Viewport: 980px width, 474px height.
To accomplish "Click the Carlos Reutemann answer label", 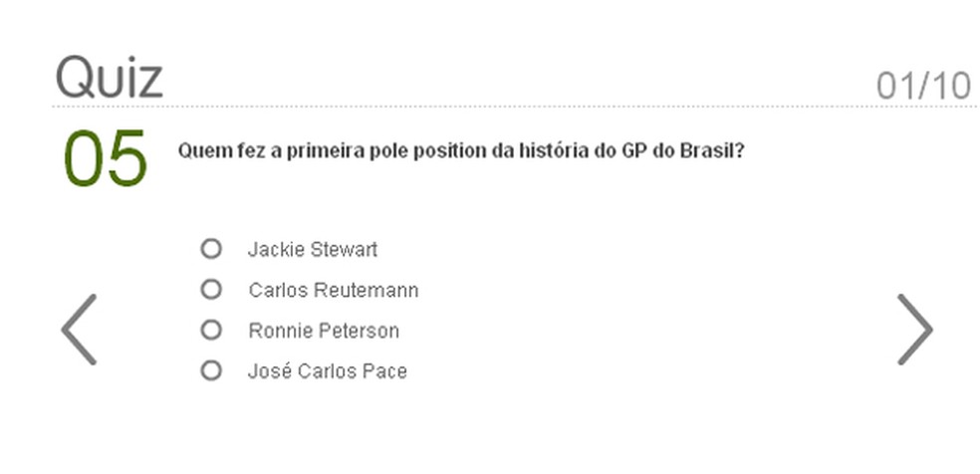I will pos(334,291).
